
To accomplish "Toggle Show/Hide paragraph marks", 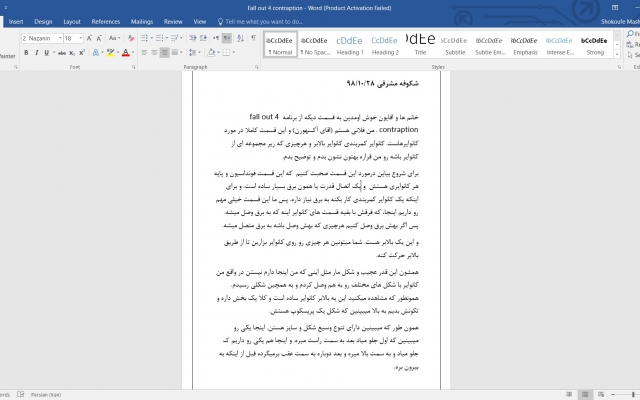I will pos(253,38).
